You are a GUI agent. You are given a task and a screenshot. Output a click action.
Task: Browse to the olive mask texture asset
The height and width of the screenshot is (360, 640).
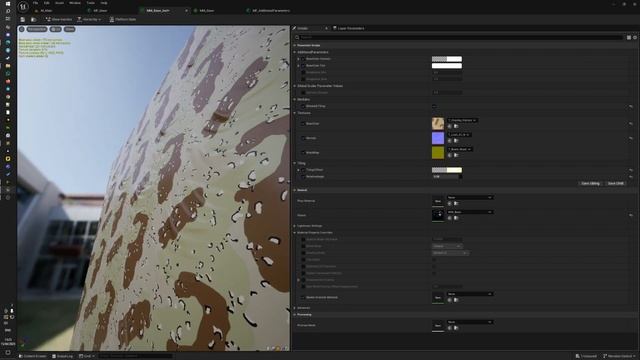pos(456,155)
